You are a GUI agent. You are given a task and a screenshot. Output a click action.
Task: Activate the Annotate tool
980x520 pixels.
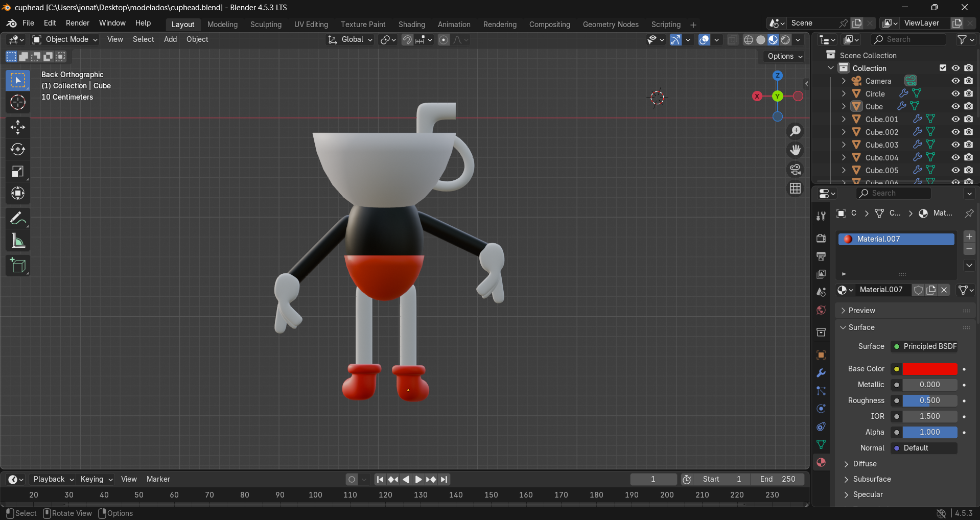tap(18, 218)
